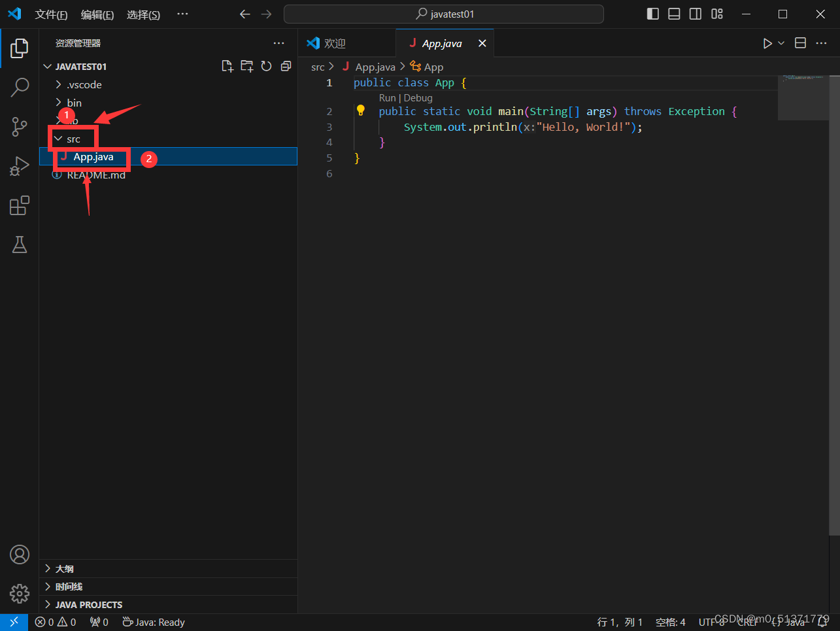840x631 pixels.
Task: Expand the 大纲 outline section
Action: click(x=168, y=569)
